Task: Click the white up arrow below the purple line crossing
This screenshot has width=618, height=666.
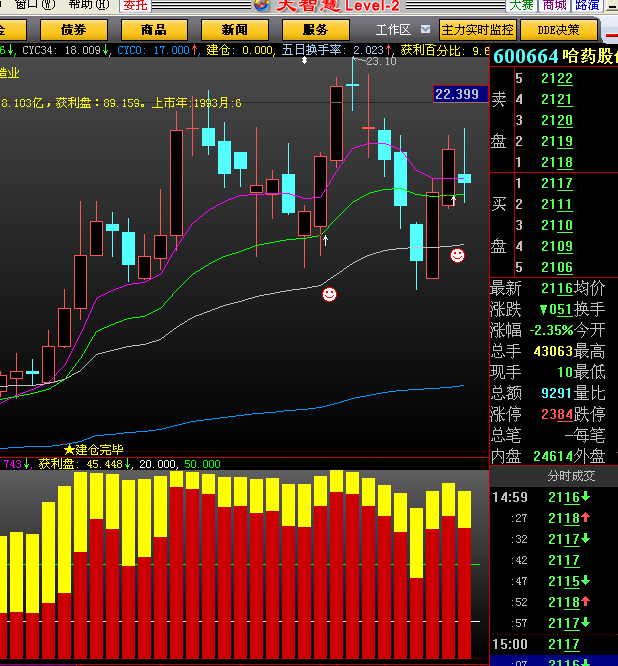Action: (325, 240)
